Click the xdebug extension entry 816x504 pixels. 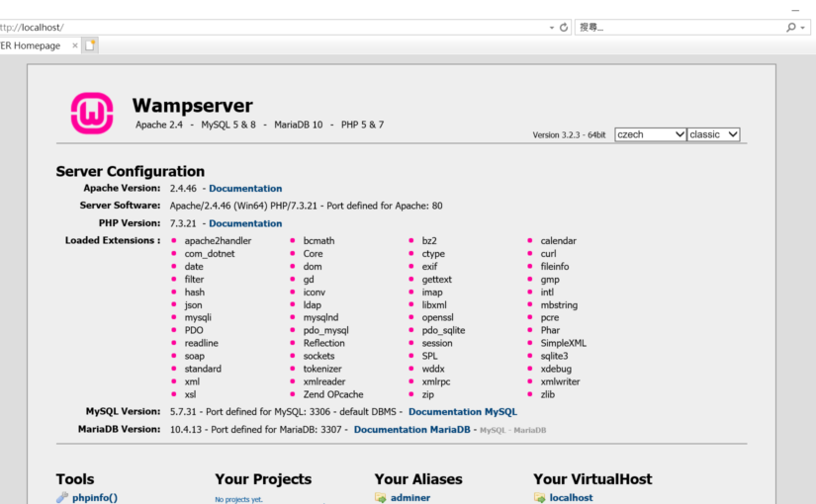pyautogui.click(x=556, y=369)
